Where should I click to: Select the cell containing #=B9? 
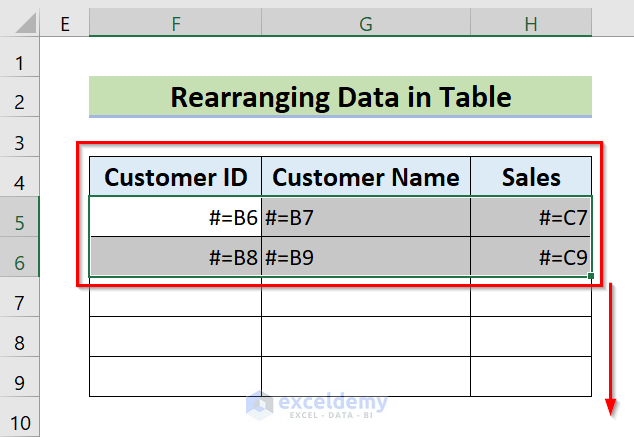365,258
